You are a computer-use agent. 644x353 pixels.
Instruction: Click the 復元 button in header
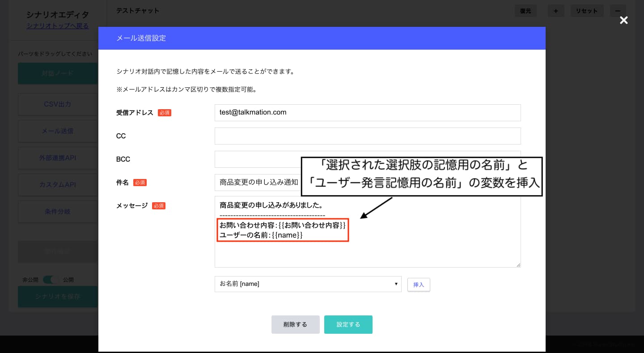525,11
